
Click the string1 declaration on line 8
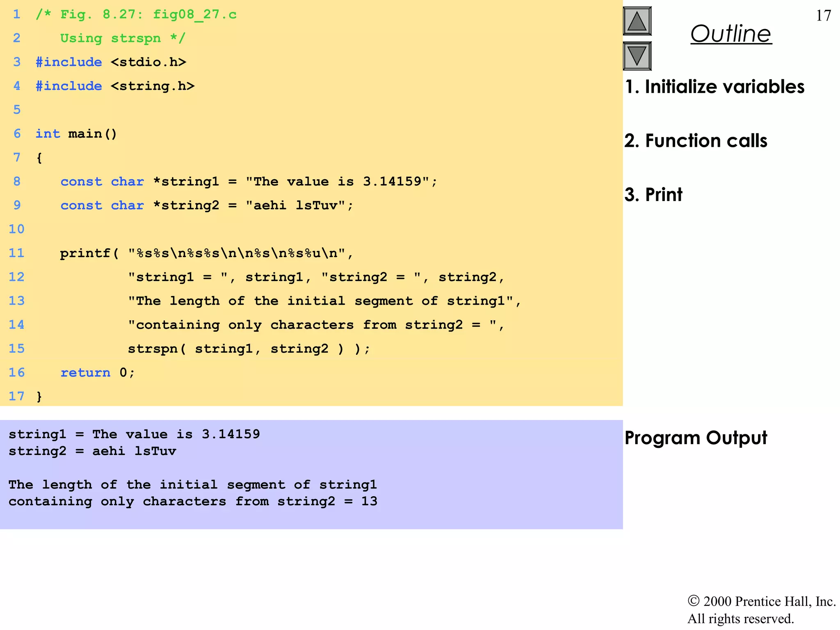249,181
